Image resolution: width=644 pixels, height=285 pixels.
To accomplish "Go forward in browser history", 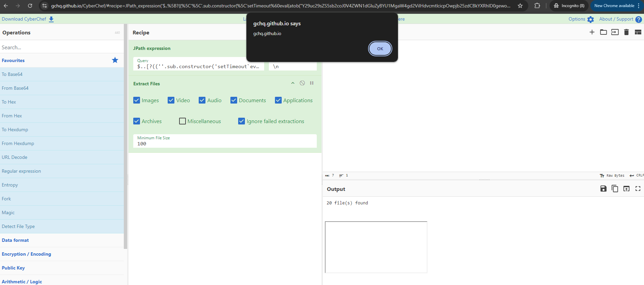I will 18,6.
